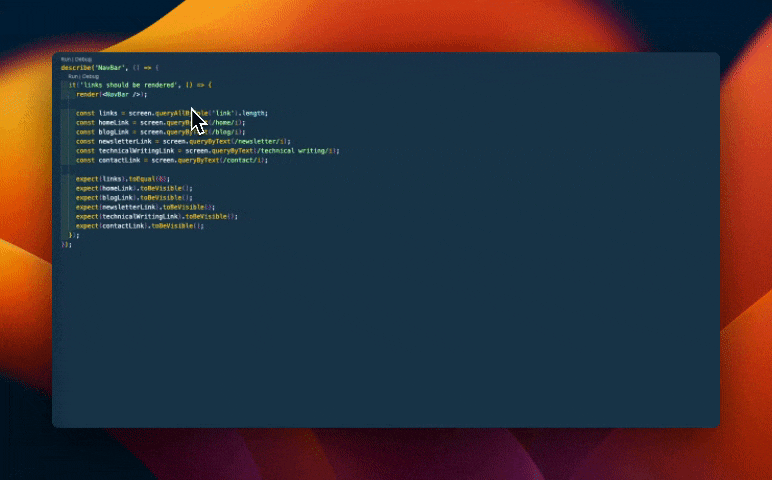
Task: Click technicalWritingLink inside its expect call
Action: pyautogui.click(x=140, y=217)
